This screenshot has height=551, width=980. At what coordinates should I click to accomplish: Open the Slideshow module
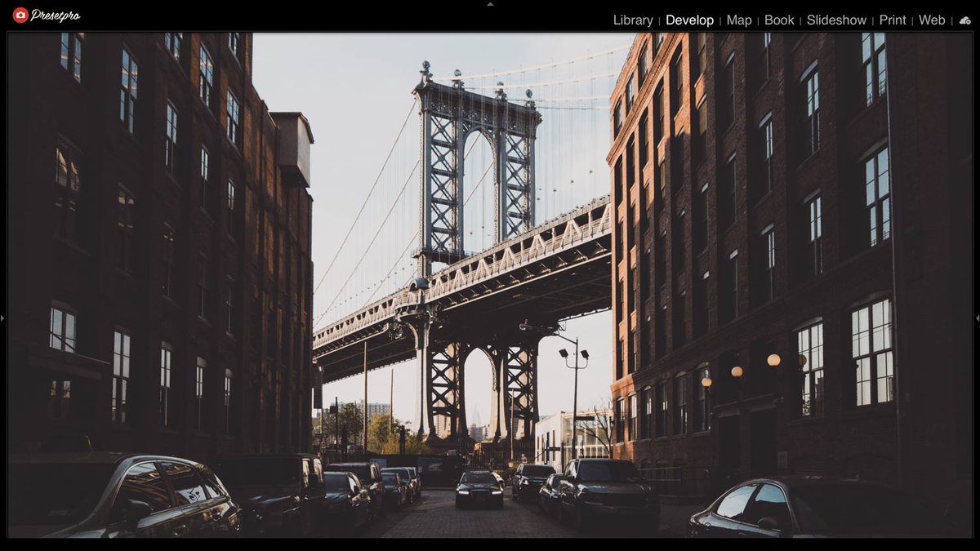(x=836, y=20)
